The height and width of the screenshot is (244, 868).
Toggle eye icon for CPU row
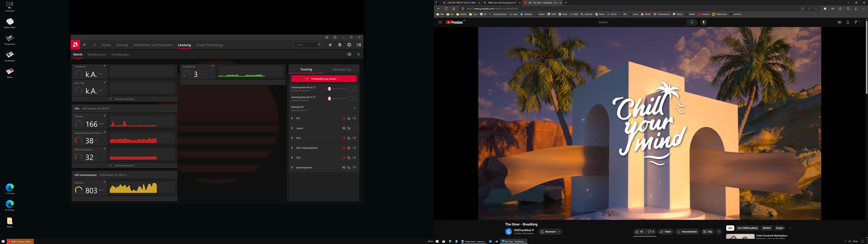pyautogui.click(x=344, y=158)
